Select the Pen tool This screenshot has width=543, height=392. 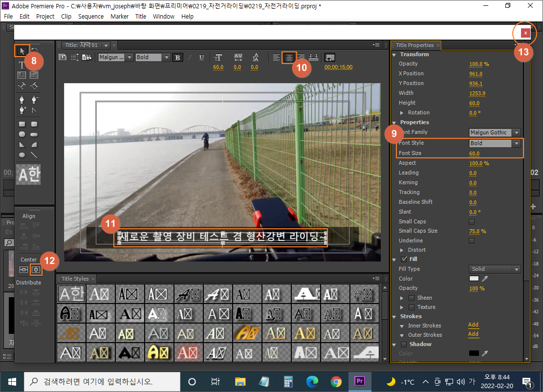22,100
